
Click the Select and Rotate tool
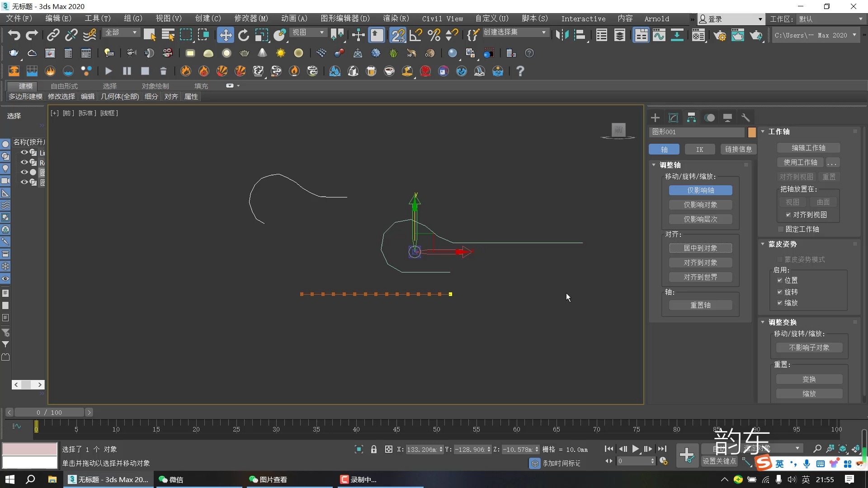point(244,35)
